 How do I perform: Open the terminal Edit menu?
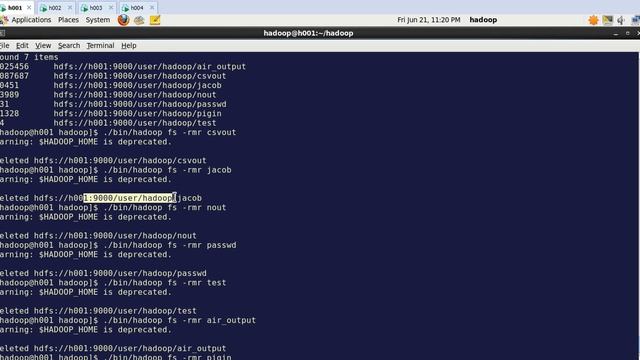coord(22,46)
